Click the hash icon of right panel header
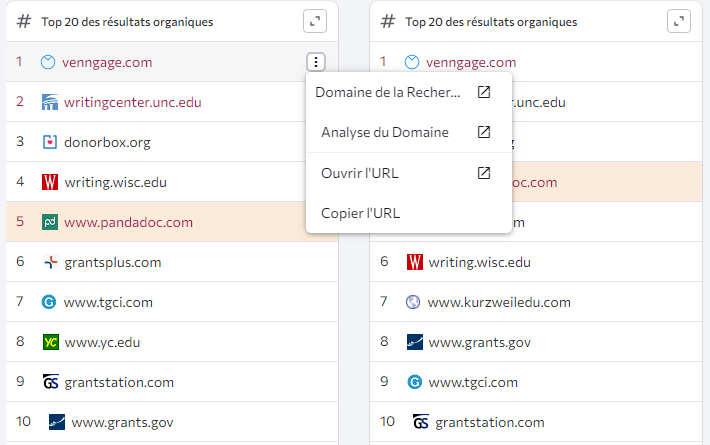710x445 pixels. 388,21
